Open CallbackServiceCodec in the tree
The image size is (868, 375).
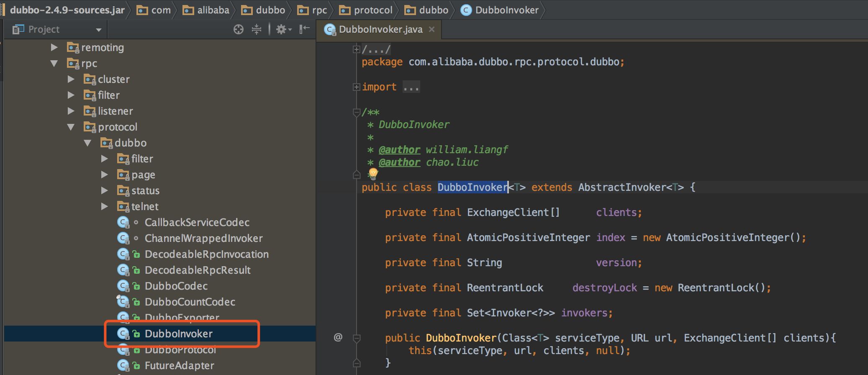point(197,222)
